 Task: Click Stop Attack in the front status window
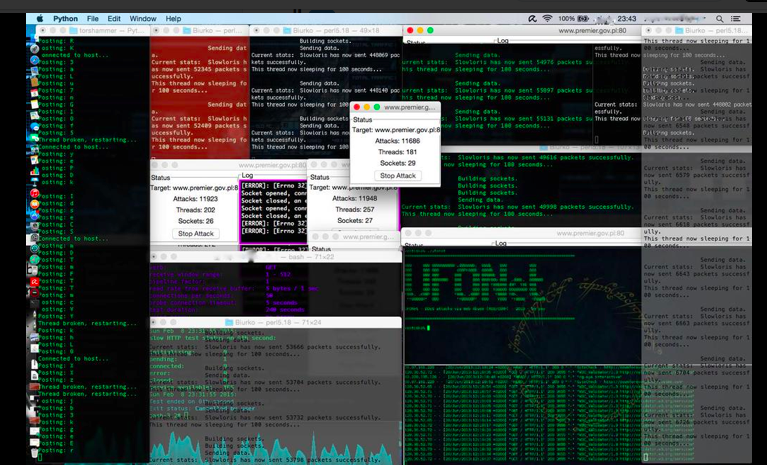coord(398,176)
